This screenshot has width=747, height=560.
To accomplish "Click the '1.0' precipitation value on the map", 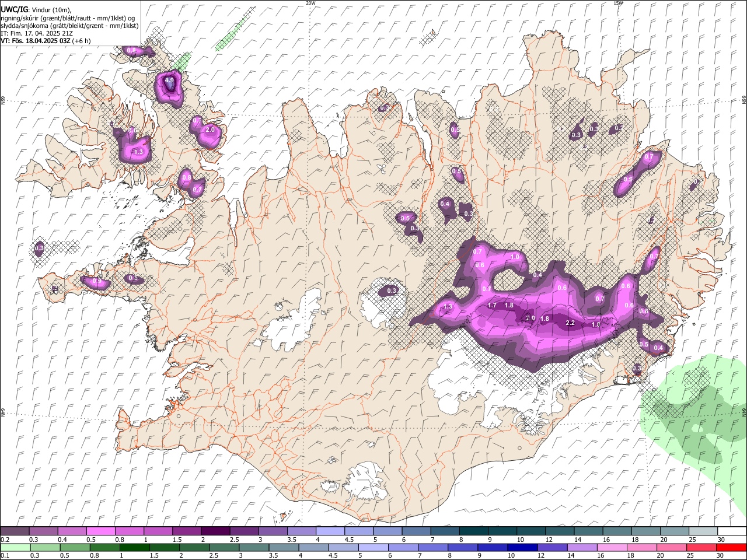I will [515, 257].
